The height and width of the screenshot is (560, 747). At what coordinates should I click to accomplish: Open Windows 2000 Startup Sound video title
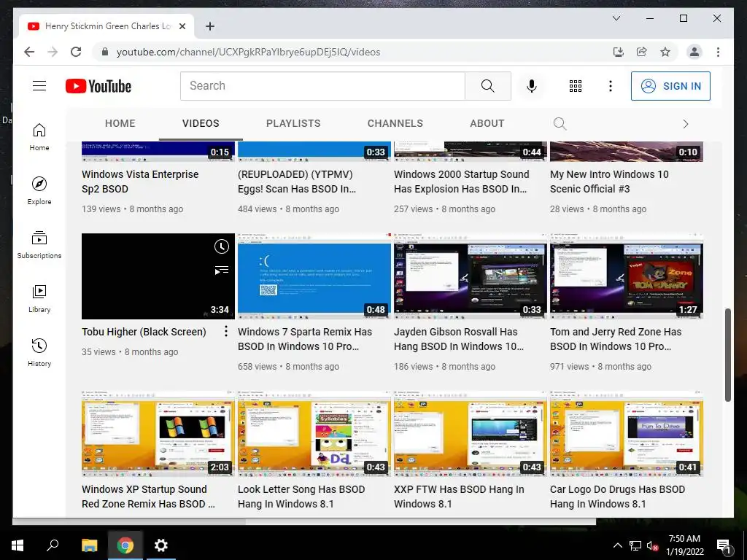click(461, 182)
